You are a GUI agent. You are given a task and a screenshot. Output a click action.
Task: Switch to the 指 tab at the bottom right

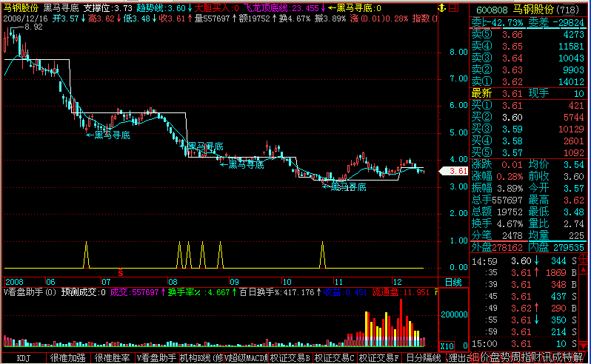click(526, 357)
